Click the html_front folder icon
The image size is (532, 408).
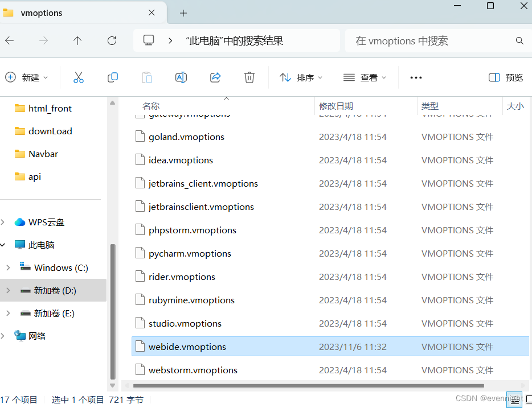(x=20, y=109)
